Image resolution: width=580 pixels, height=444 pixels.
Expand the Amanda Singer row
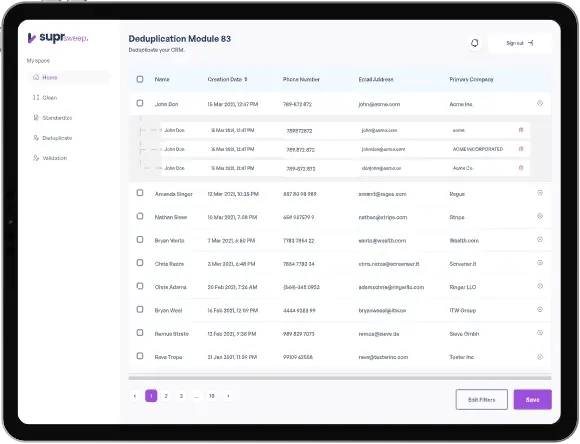tap(540, 193)
